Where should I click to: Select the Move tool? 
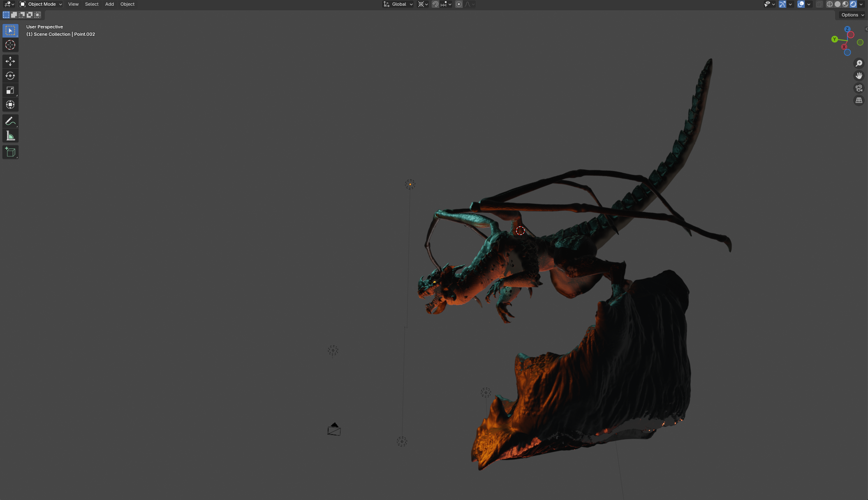(10, 61)
